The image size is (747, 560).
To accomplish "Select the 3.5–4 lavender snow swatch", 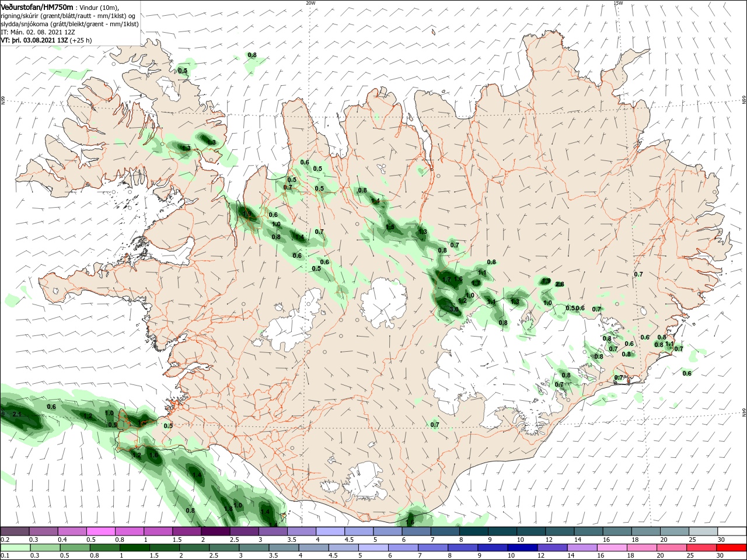I will [x=301, y=531].
